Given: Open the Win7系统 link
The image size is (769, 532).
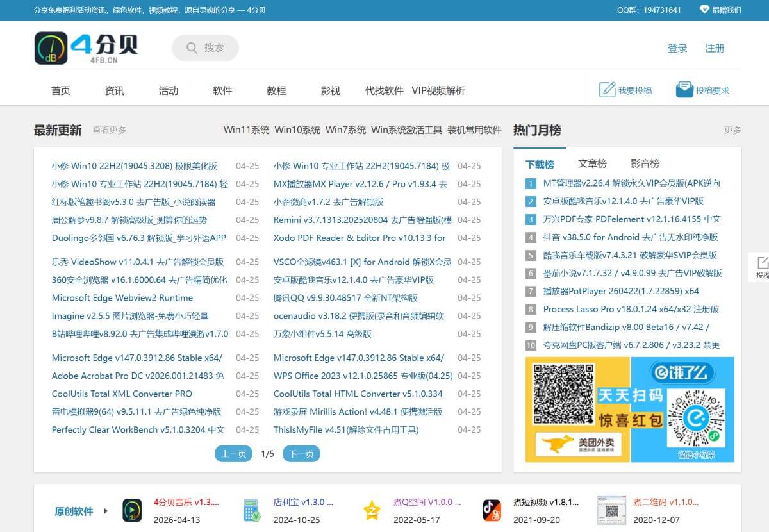Looking at the screenshot, I should (x=345, y=129).
